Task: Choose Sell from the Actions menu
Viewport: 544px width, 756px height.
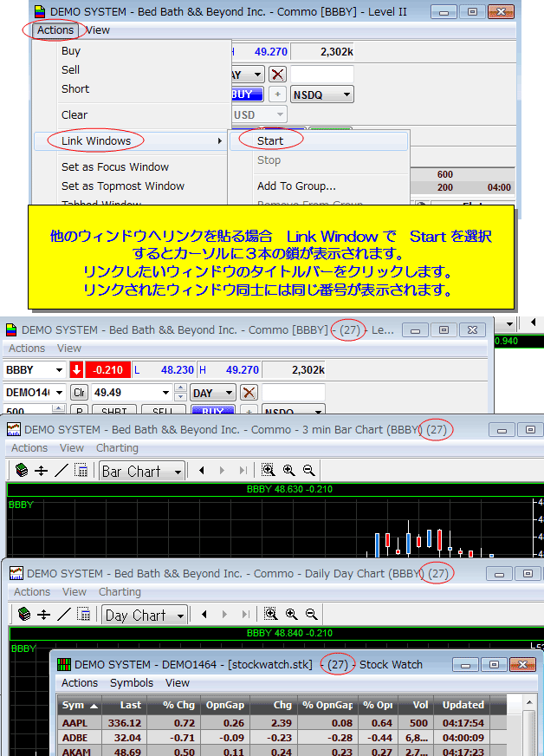Action: click(70, 70)
